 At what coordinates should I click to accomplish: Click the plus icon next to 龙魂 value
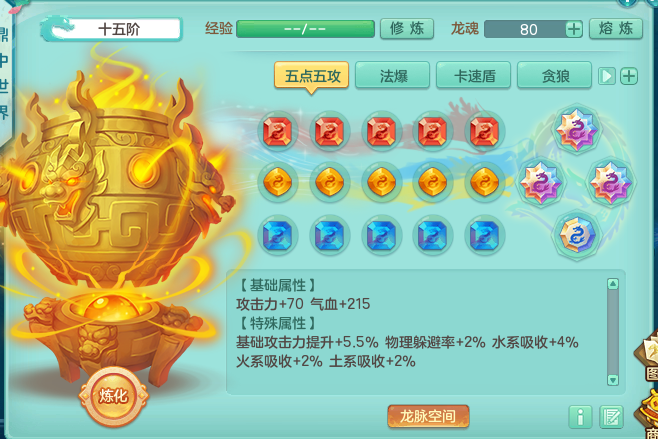click(574, 29)
